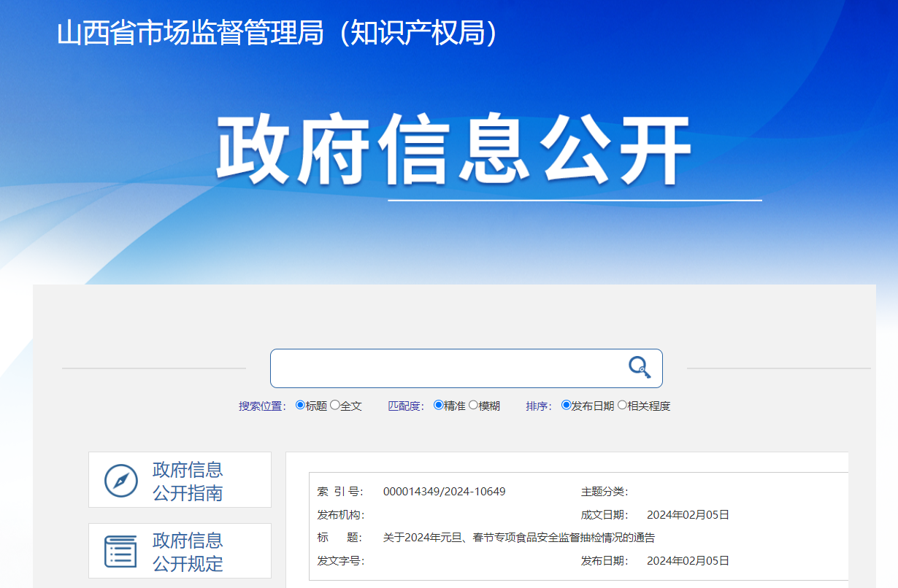This screenshot has width=898, height=588.
Task: Select the 标题 search position radio
Action: 300,406
